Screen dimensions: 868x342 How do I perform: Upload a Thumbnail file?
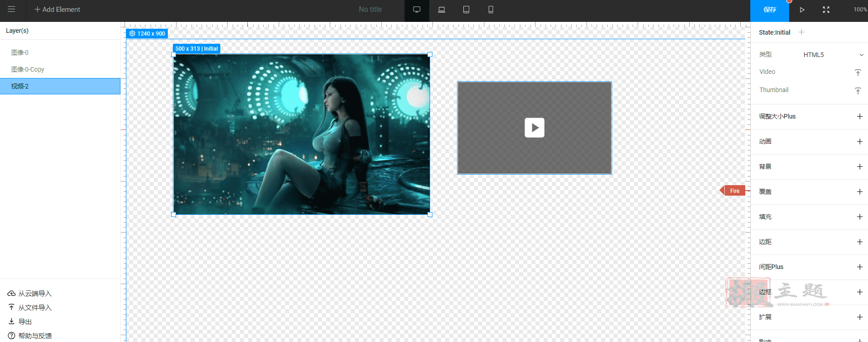tap(858, 91)
